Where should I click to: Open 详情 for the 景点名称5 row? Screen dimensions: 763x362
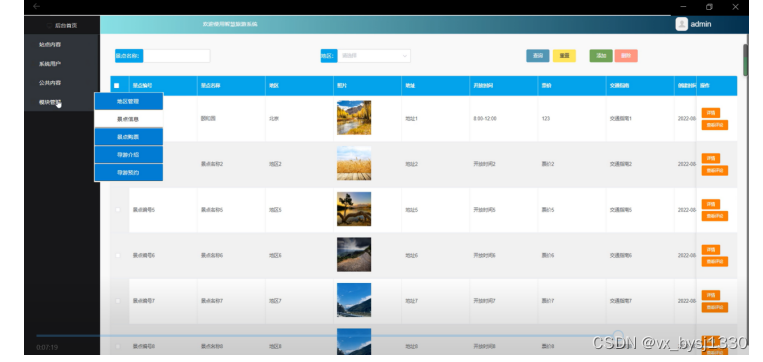(710, 204)
